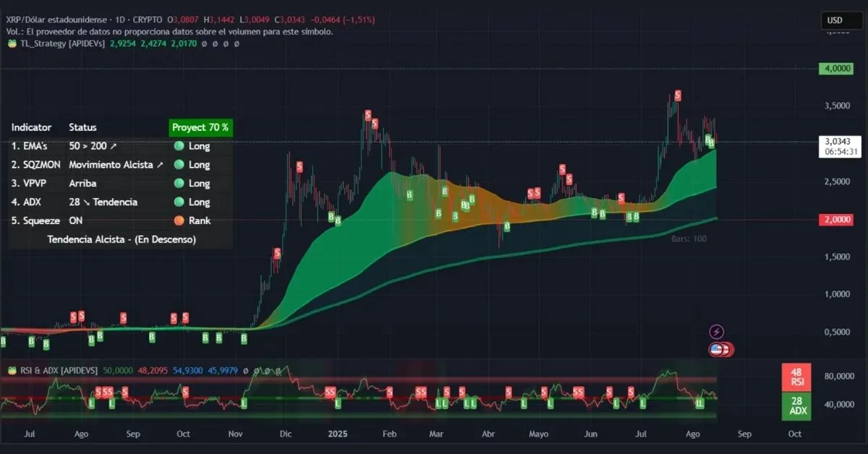The image size is (868, 454).
Task: Toggle the orange Rank dot for Squeeze ON
Action: point(179,220)
